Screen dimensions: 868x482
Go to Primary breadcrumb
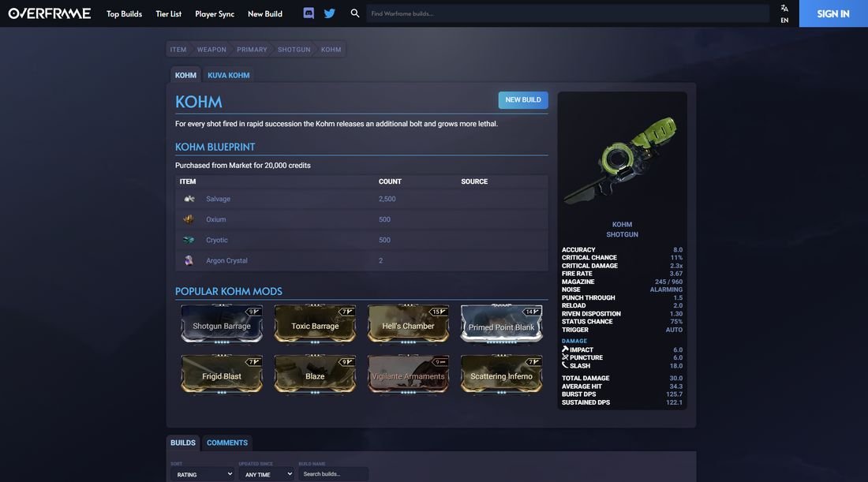[x=252, y=49]
